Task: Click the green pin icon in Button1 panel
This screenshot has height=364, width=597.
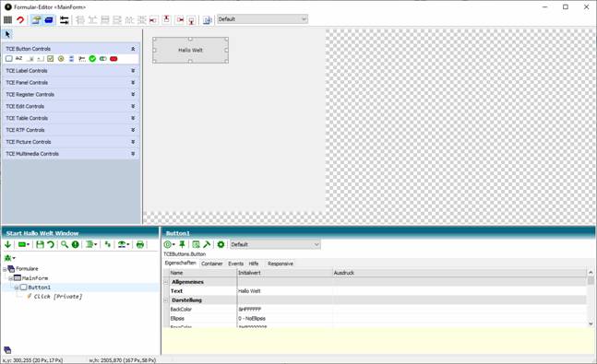Action: point(182,244)
